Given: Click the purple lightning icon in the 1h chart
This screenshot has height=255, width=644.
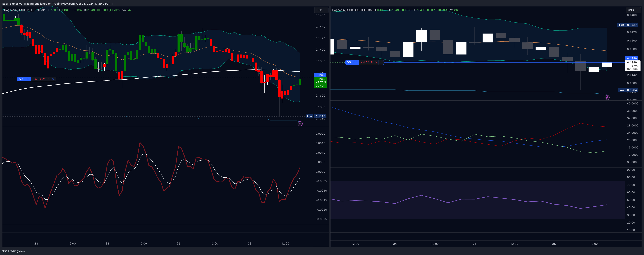Looking at the screenshot, I should [300, 124].
